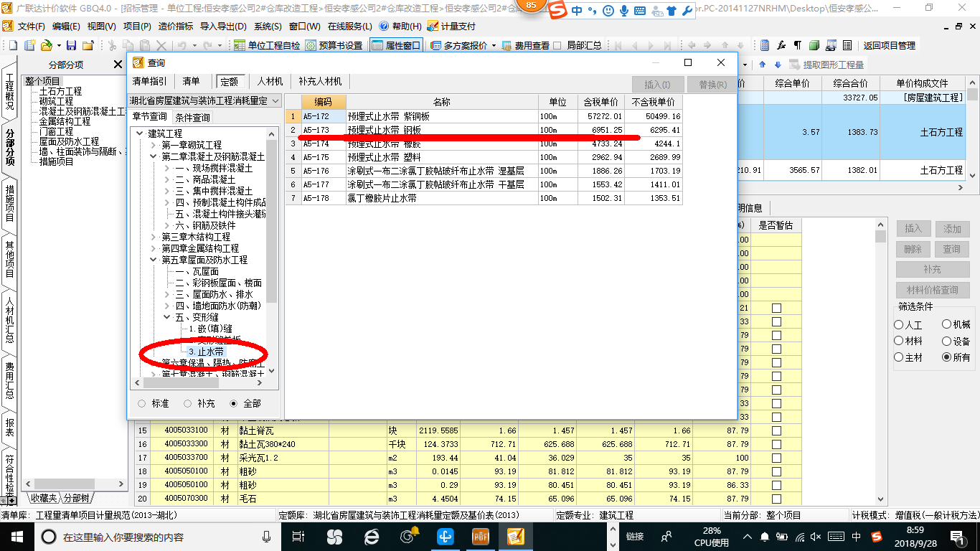Select 人工 filter radio button
This screenshot has height=551, width=980.
(x=899, y=325)
